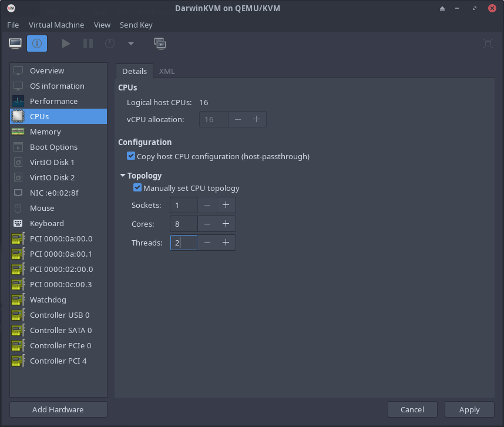This screenshot has width=504, height=427.
Task: Minimize the DarwinKVM window
Action: pyautogui.click(x=457, y=8)
